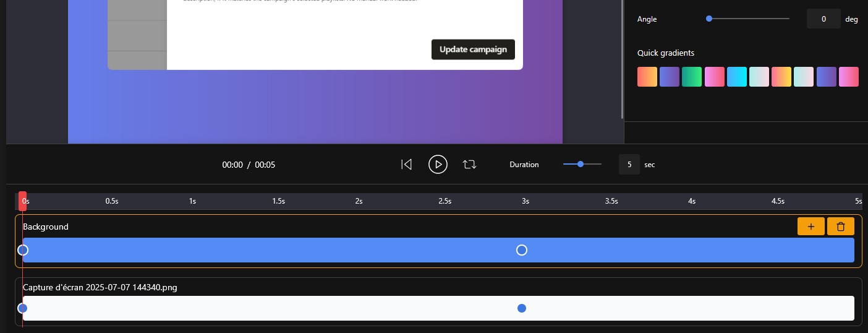Click the 4s mark on timeline ruler
The width and height of the screenshot is (868, 333).
coord(692,201)
